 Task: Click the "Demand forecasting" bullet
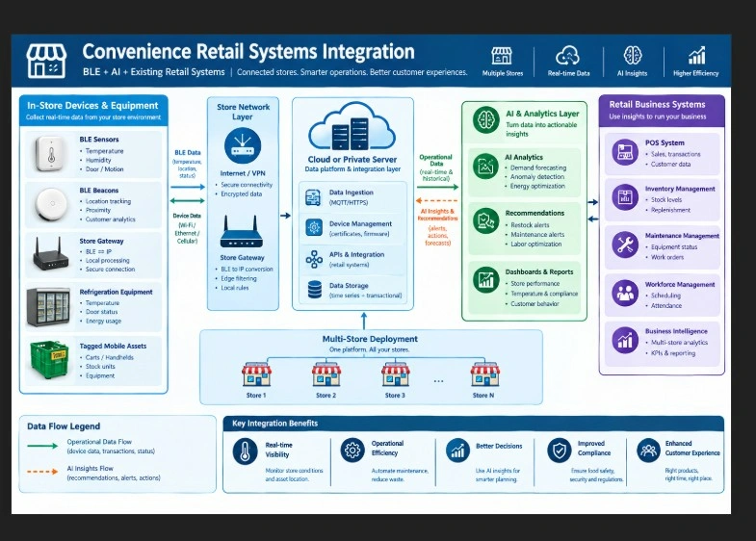point(538,168)
